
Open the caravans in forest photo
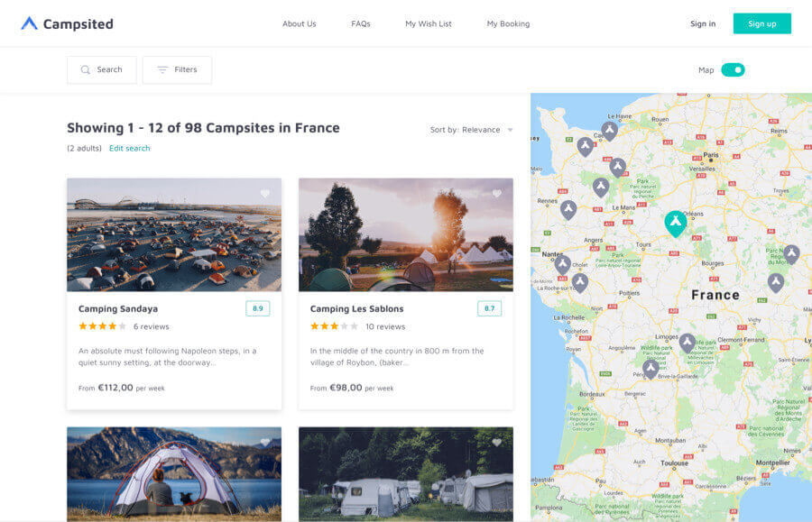406,474
